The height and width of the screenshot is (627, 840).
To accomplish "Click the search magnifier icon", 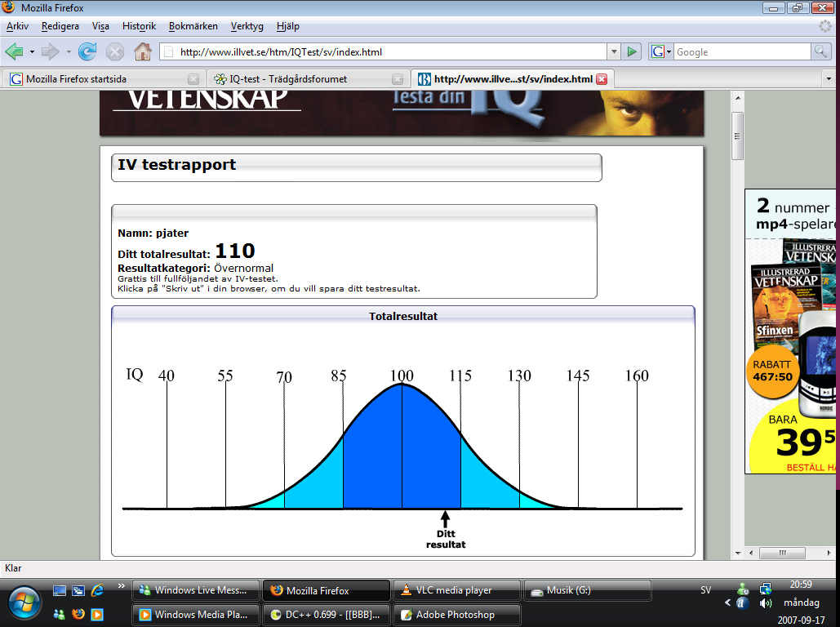I will click(x=820, y=51).
